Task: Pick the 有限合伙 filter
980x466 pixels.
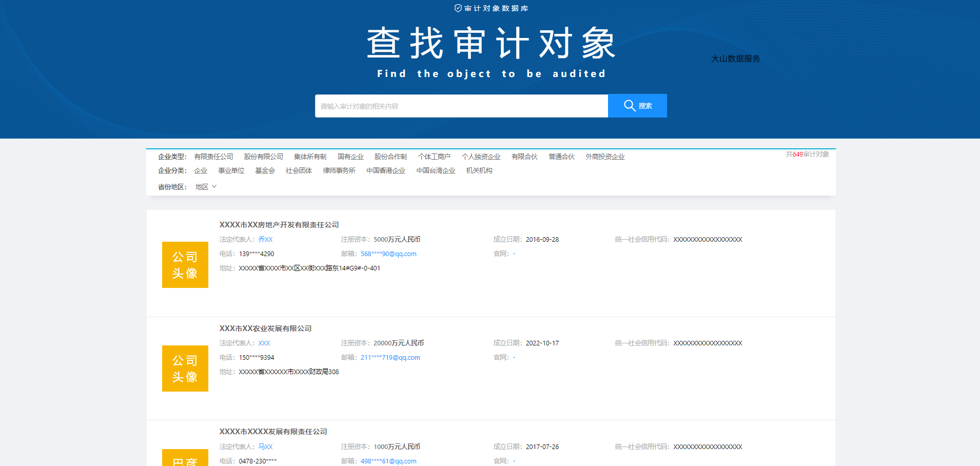Action: click(525, 157)
